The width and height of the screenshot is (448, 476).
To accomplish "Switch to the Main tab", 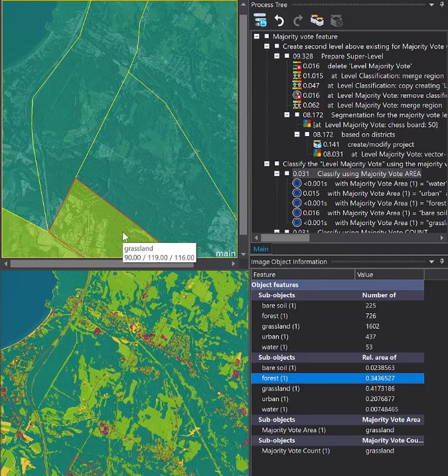I will pyautogui.click(x=261, y=249).
